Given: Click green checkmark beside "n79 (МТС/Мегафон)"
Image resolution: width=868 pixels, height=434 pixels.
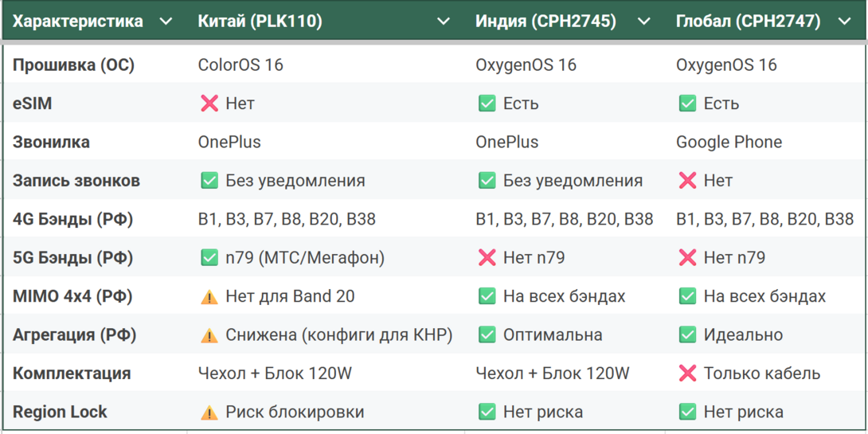Looking at the screenshot, I should click(x=209, y=258).
